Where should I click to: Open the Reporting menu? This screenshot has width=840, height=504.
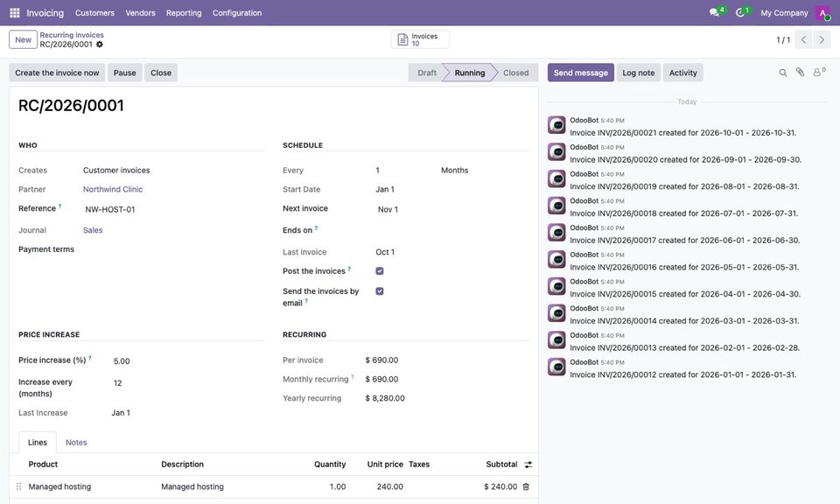pos(184,13)
